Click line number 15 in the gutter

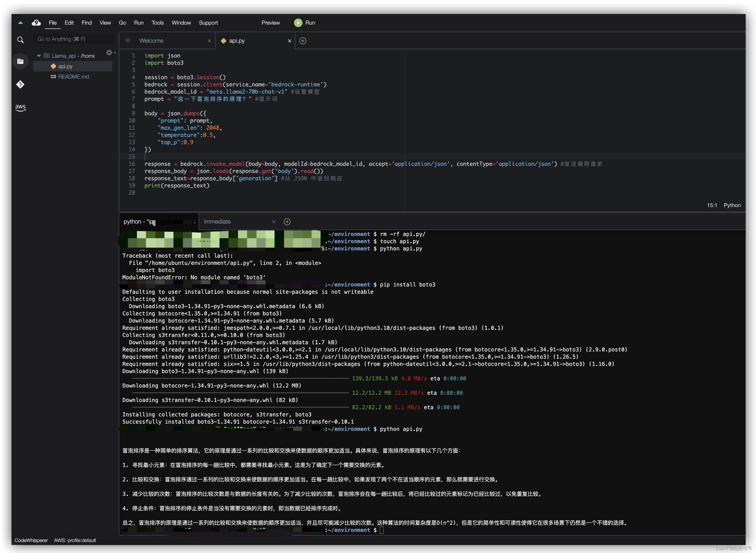[x=132, y=157]
